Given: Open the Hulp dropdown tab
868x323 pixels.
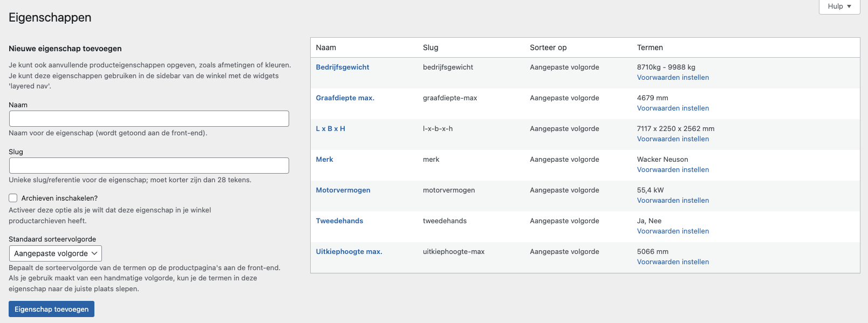Looking at the screenshot, I should [839, 6].
